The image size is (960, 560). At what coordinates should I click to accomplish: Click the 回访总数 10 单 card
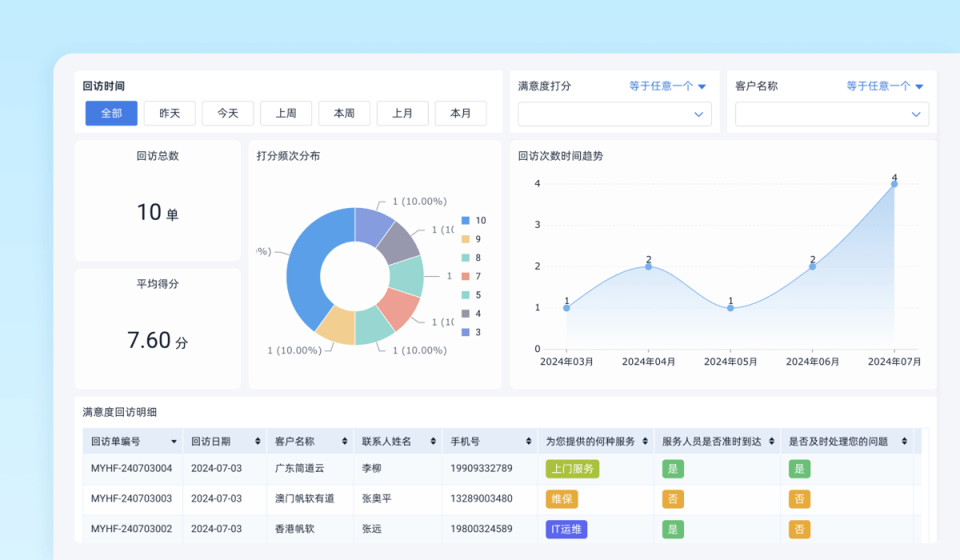(158, 201)
